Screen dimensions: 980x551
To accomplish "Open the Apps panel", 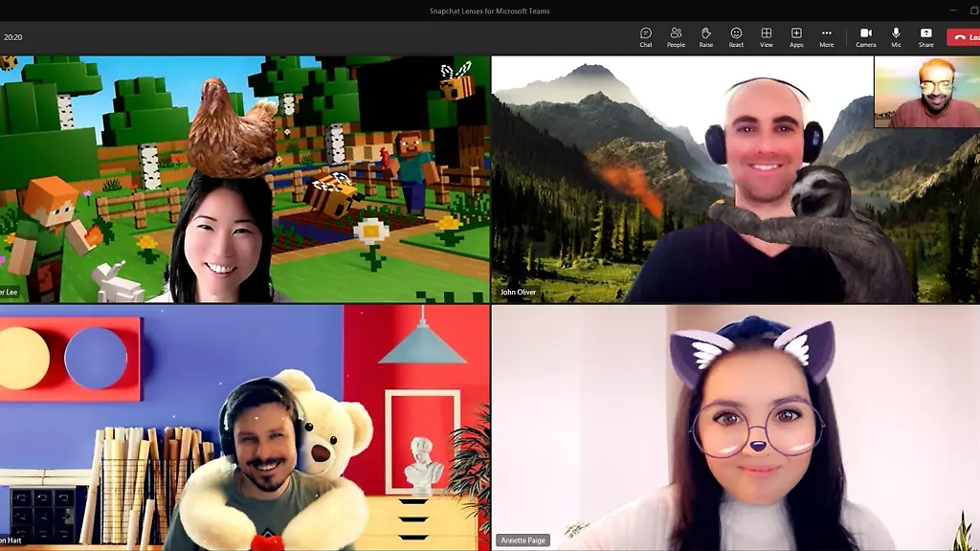I will (795, 36).
